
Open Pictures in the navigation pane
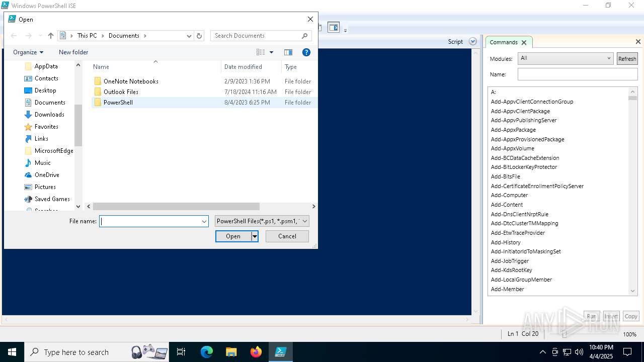coord(45,187)
